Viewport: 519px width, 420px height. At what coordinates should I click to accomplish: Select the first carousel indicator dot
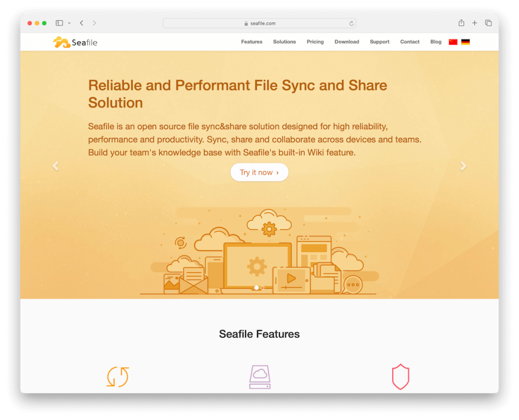coord(256,288)
